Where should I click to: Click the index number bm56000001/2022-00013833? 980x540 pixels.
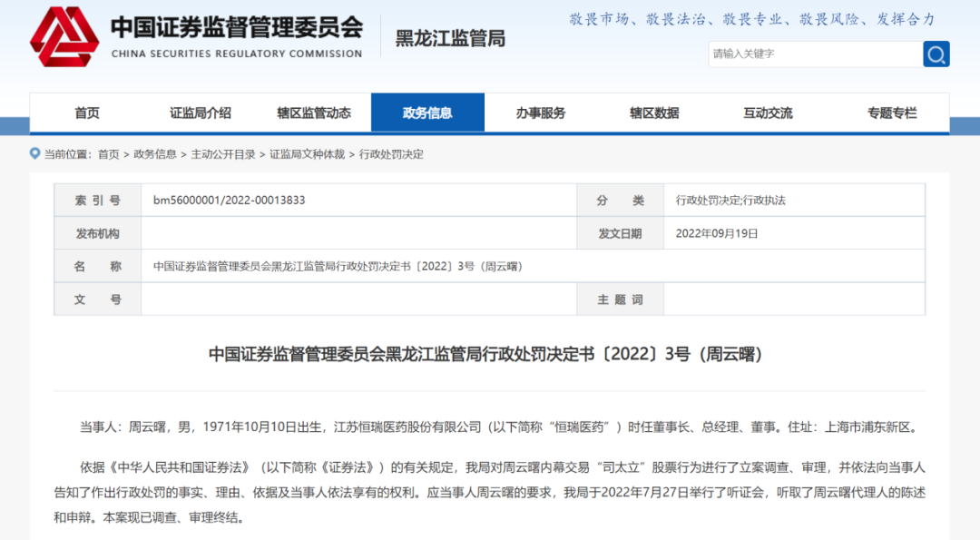pyautogui.click(x=229, y=201)
